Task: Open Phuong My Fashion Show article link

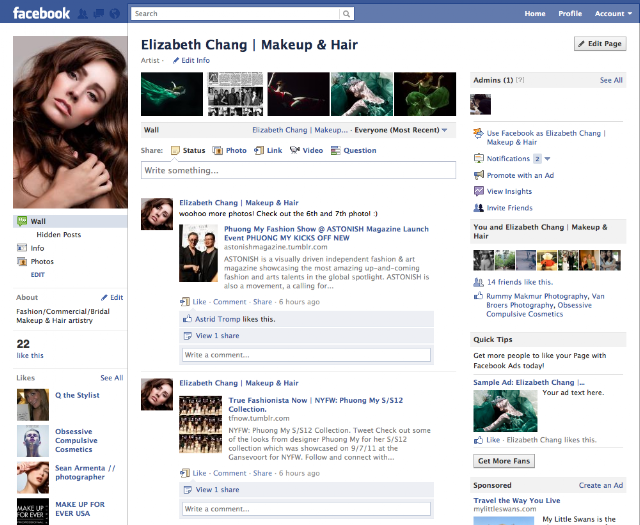Action: (x=326, y=234)
